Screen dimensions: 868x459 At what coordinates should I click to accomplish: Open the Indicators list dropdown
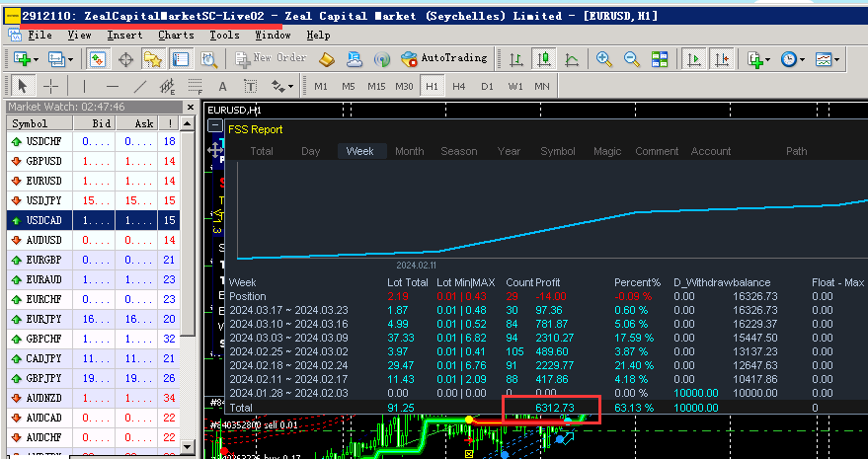point(757,58)
